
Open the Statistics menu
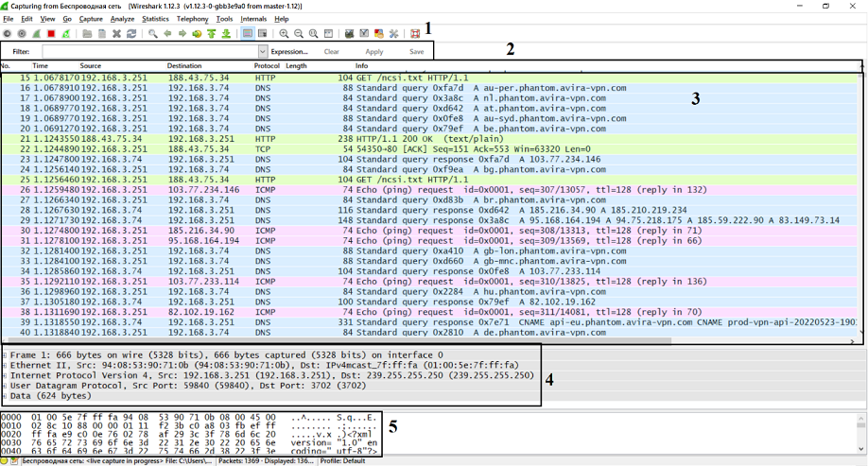pos(155,19)
